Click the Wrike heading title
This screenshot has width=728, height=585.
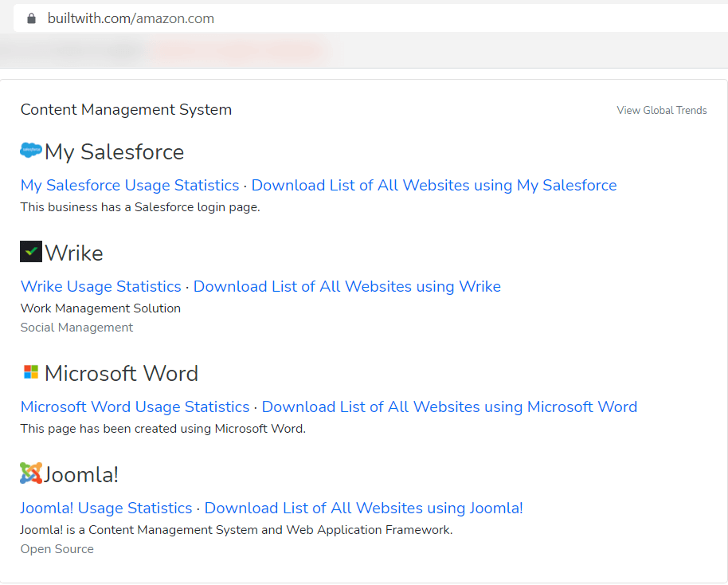[74, 253]
